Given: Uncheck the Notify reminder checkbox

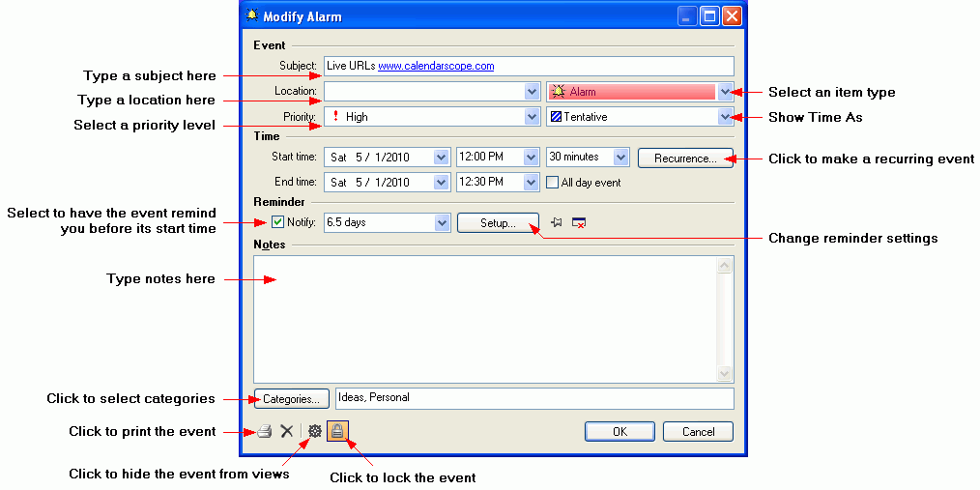Looking at the screenshot, I should (x=277, y=223).
